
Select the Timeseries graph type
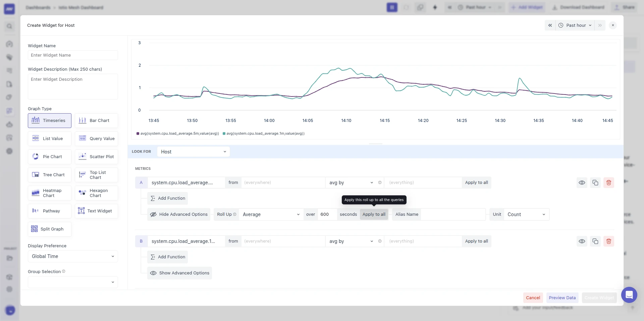[50, 121]
